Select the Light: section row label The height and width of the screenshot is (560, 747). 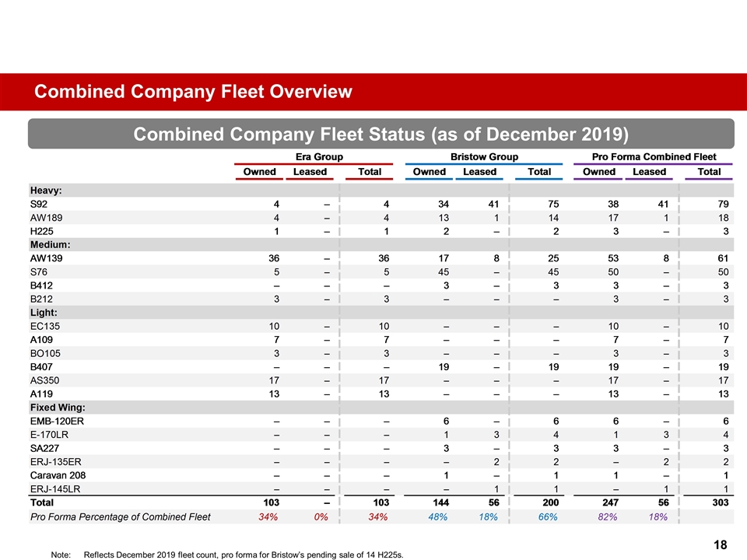44,310
